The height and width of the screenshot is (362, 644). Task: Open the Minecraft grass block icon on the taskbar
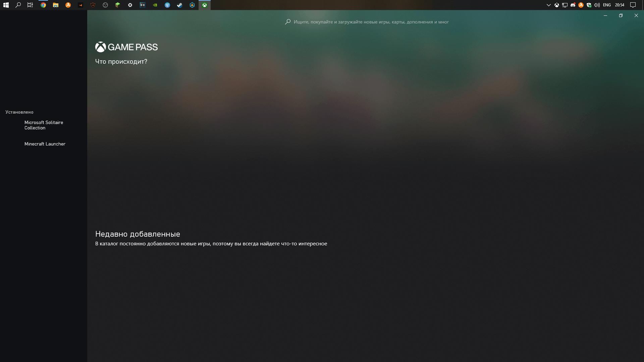tap(118, 5)
